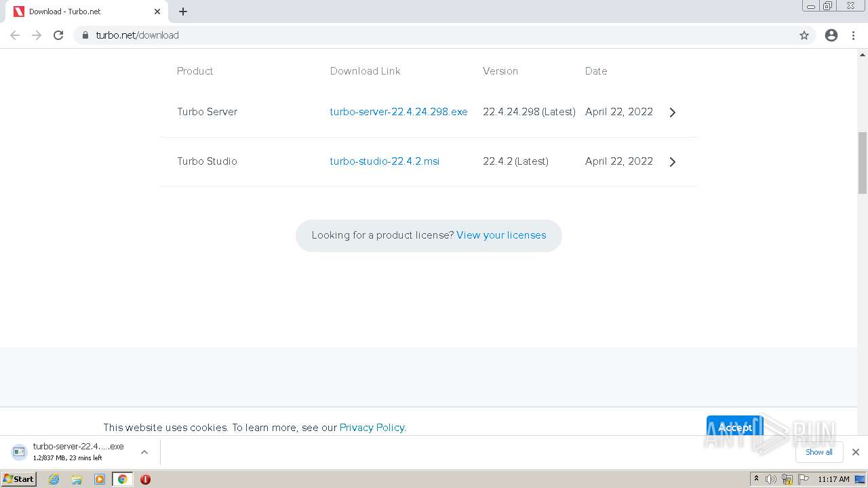The width and height of the screenshot is (868, 488).
Task: Accept the cookies notice
Action: click(x=735, y=427)
